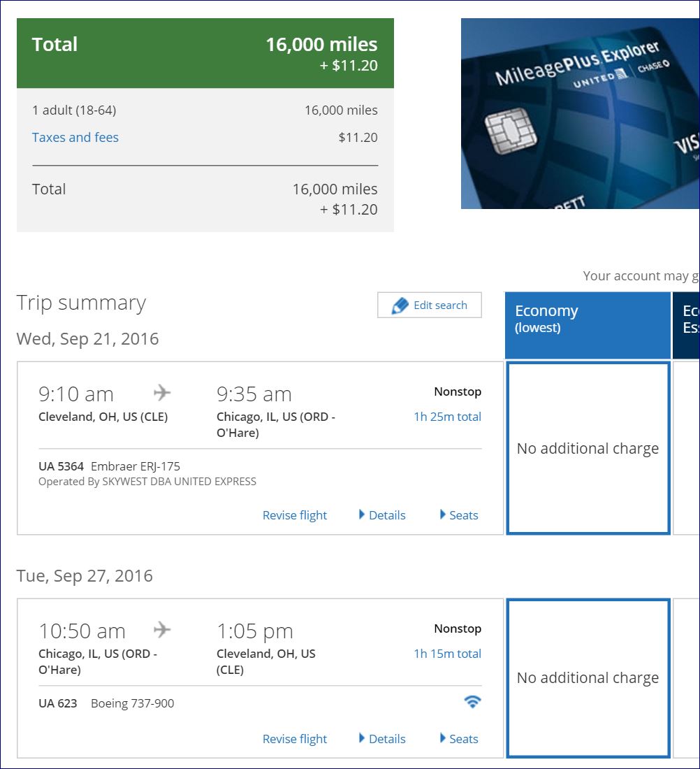This screenshot has height=769, width=700.
Task: Click the Edit search button
Action: pos(430,306)
